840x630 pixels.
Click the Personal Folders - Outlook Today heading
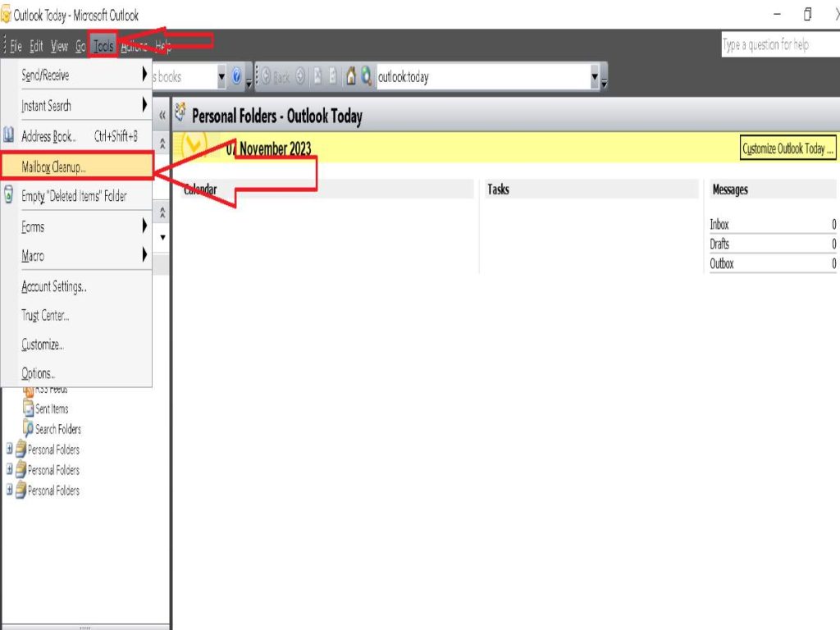(x=277, y=116)
